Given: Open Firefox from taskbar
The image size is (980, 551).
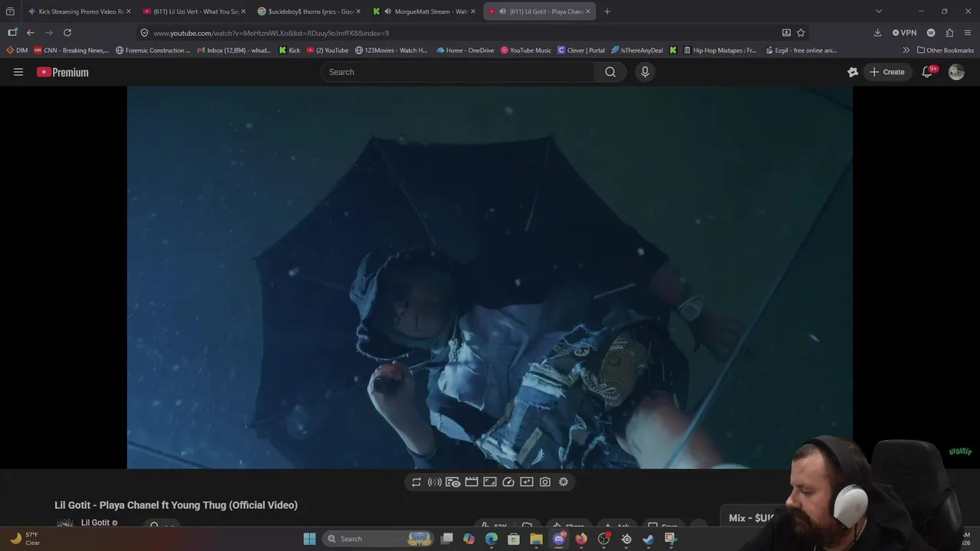Looking at the screenshot, I should point(581,539).
